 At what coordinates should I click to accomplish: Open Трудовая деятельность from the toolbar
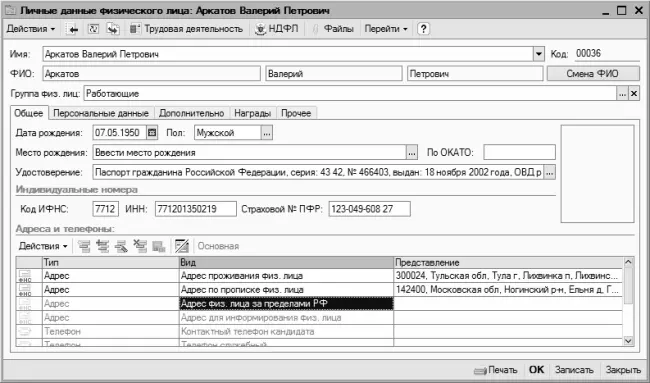[186, 29]
